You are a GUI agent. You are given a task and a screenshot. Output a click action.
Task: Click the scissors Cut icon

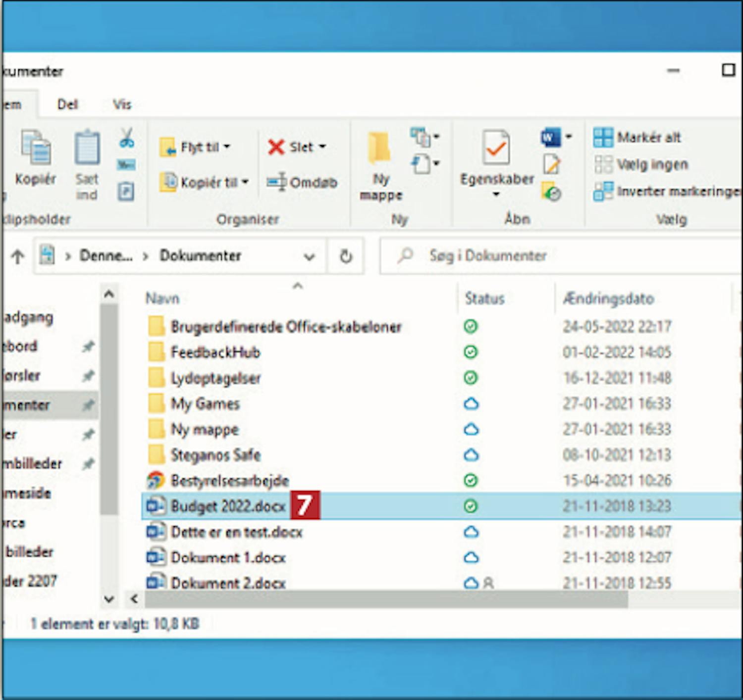126,138
